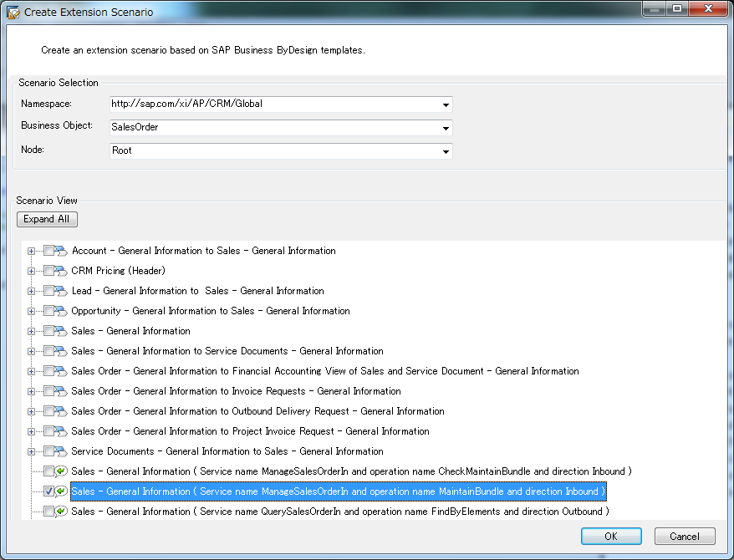Expand the Sales Order to Outbound Delivery Request node

(x=32, y=411)
